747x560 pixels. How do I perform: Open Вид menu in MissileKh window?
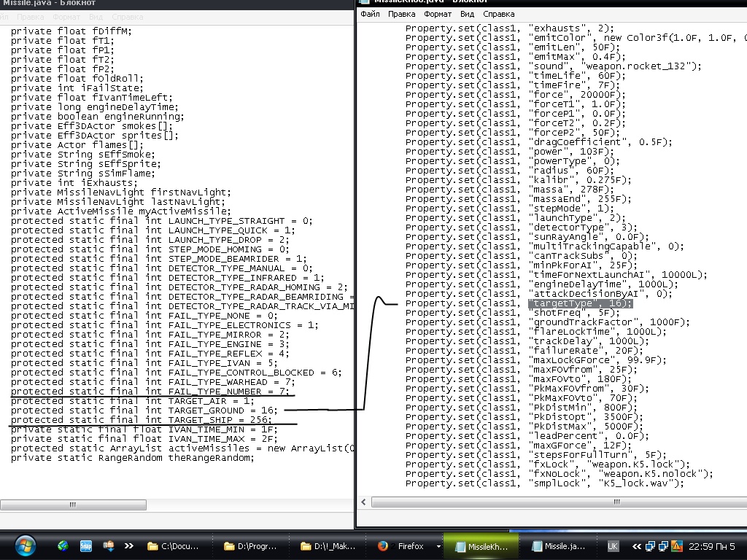(467, 14)
